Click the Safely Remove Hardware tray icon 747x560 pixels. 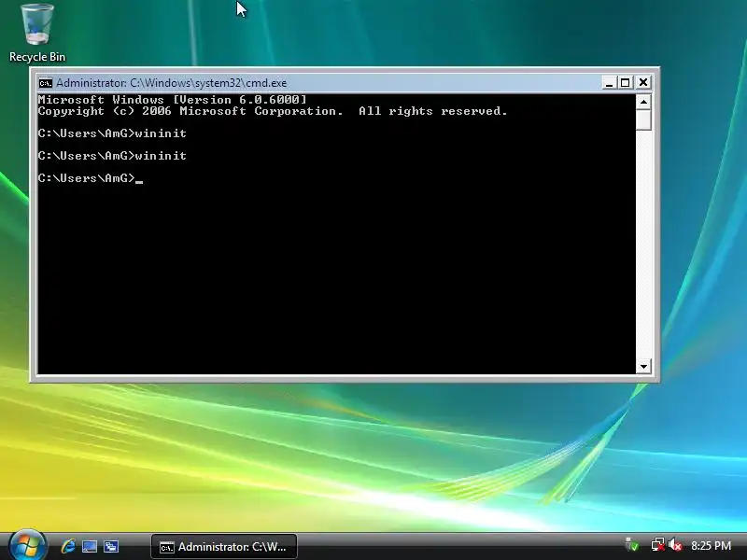click(632, 545)
